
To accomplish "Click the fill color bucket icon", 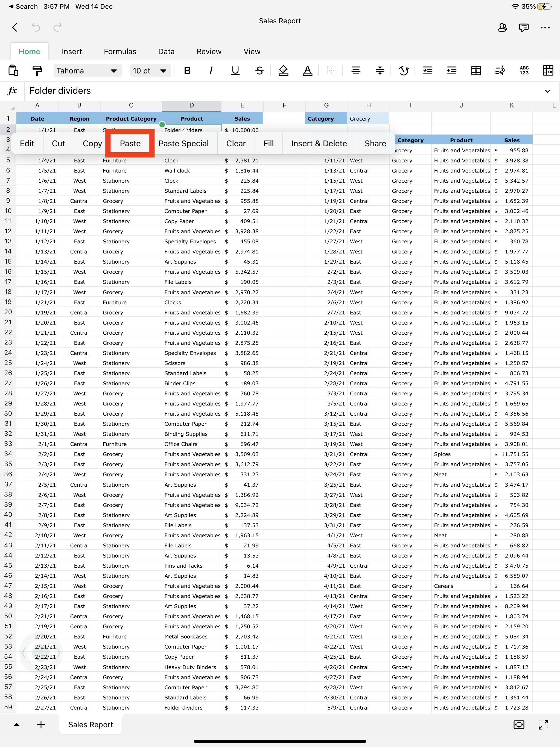I will coord(283,71).
